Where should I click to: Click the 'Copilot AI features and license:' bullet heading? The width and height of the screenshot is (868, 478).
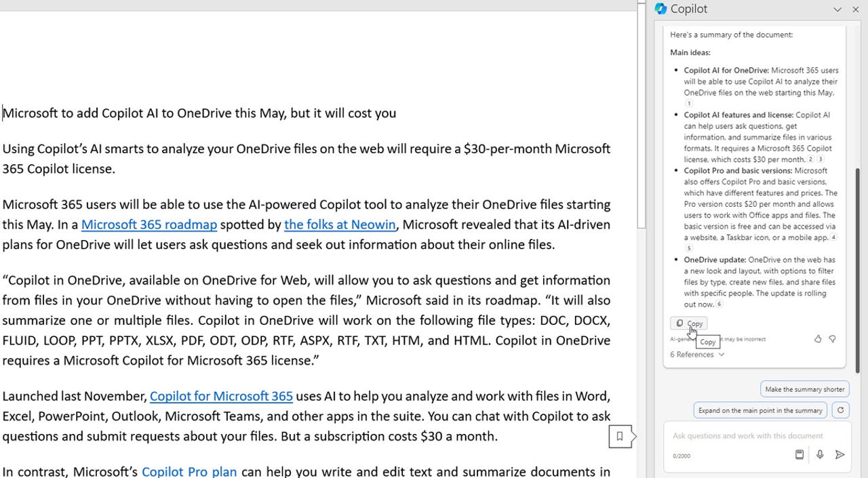click(x=739, y=115)
